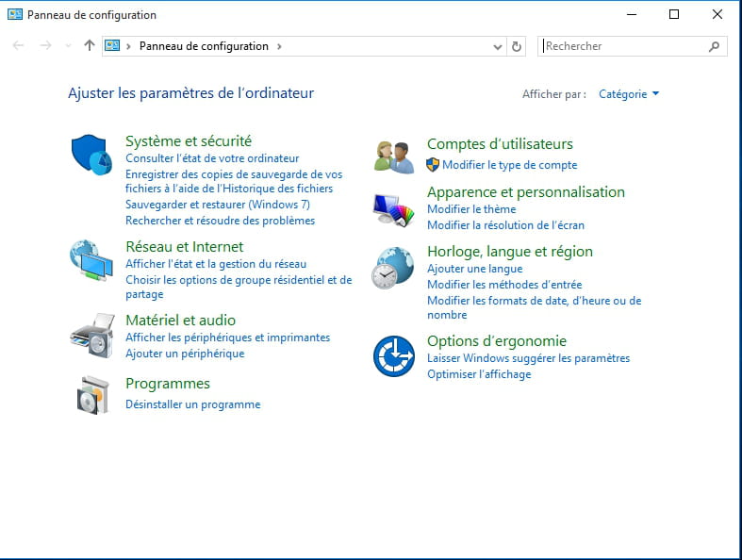Click the Programmes disc box icon

point(91,394)
